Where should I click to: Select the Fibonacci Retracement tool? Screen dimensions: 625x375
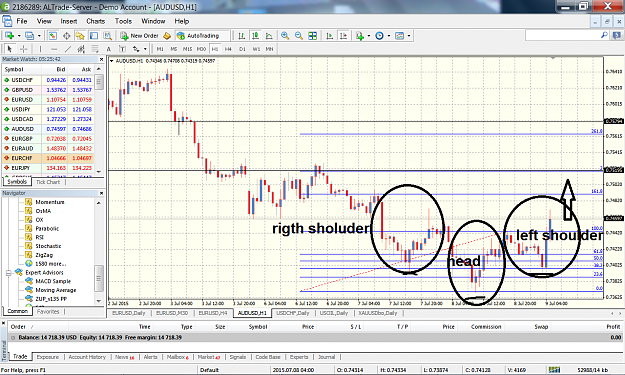pos(95,49)
